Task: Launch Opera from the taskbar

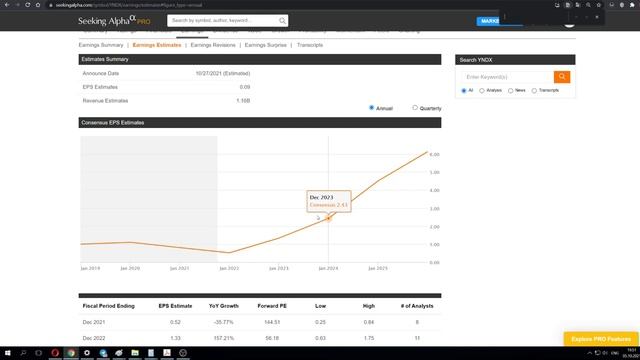Action: click(55, 353)
